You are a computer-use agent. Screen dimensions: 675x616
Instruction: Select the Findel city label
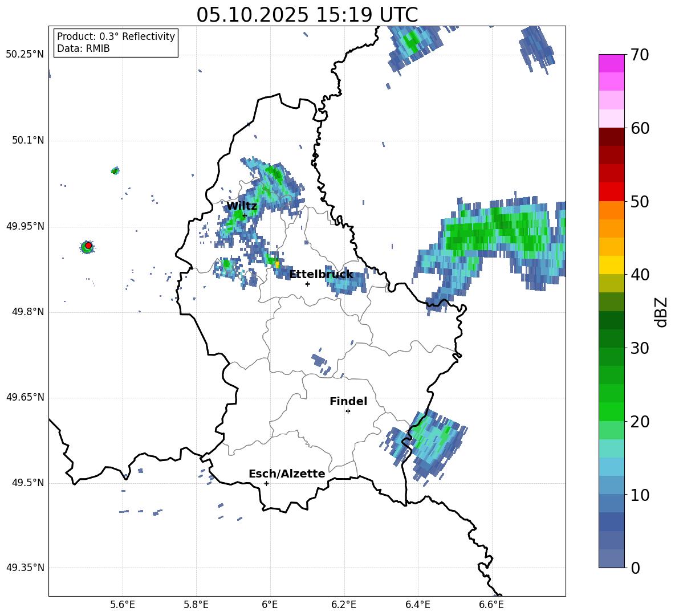point(348,401)
